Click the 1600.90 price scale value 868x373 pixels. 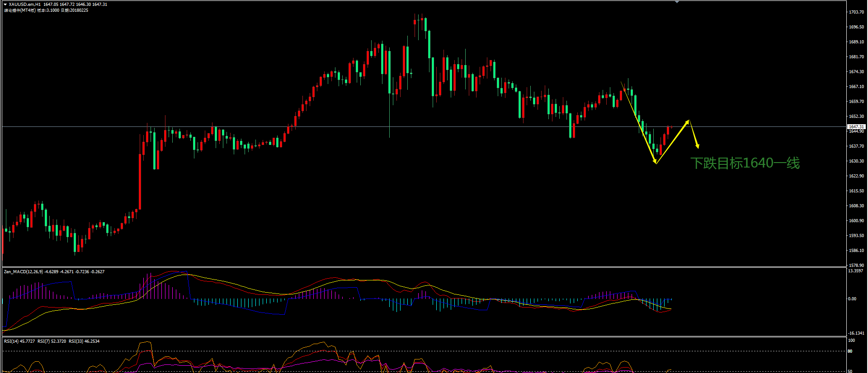857,221
